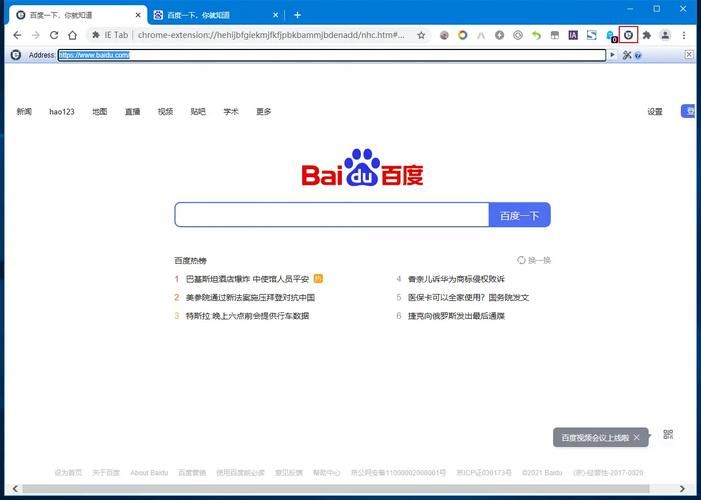Viewport: 701px width, 500px height.
Task: Open the 地图 navigation link
Action: point(100,111)
